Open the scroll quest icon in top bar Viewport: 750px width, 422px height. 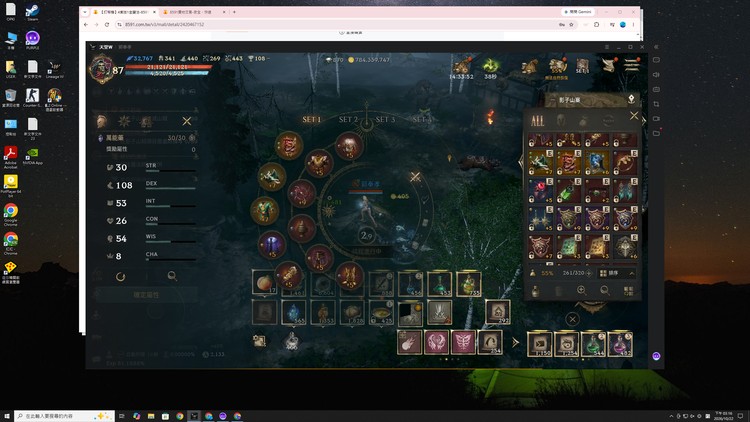pos(608,65)
